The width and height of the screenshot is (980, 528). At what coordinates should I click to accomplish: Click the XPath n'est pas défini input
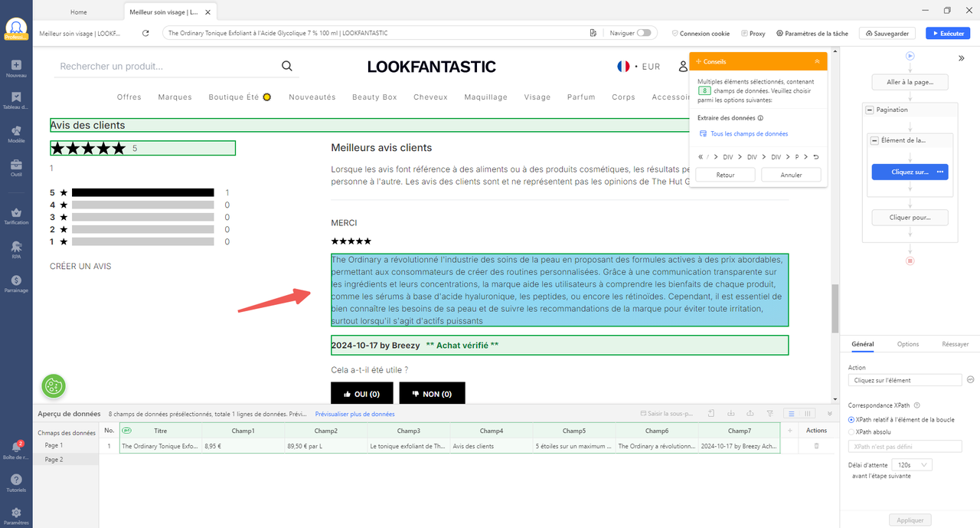click(x=905, y=446)
